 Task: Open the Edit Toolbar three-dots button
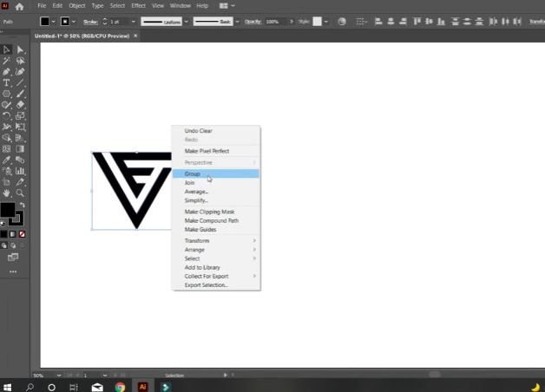tap(13, 271)
